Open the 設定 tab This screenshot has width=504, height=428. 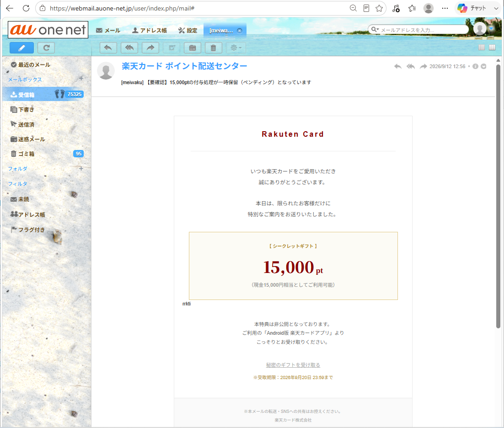tap(188, 31)
